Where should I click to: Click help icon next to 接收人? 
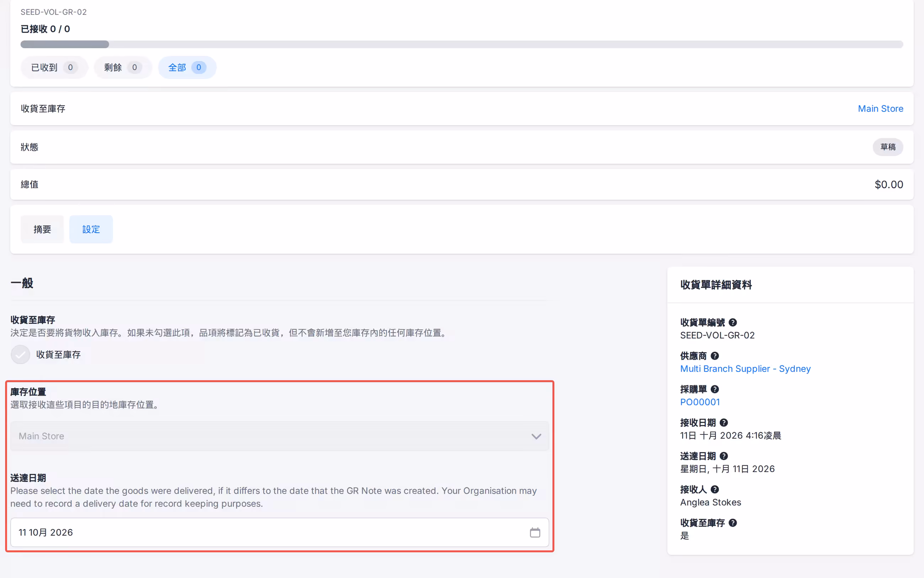point(715,489)
